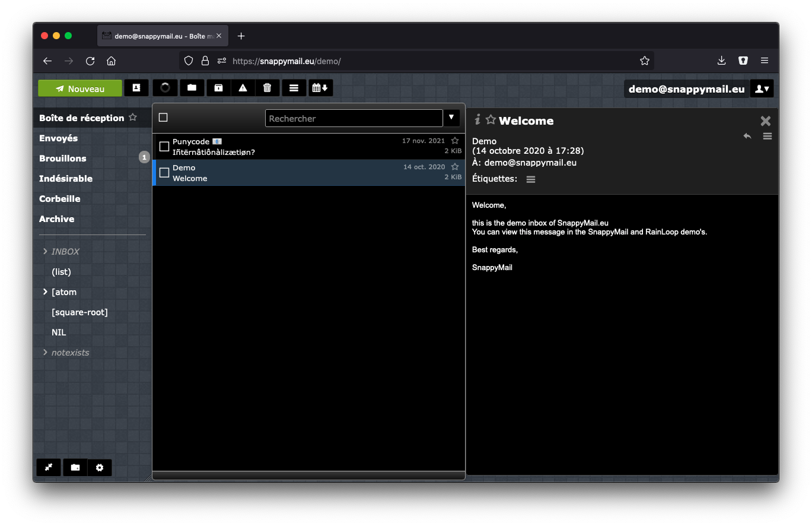Click the message info 'i' icon
812x526 pixels.
(477, 120)
